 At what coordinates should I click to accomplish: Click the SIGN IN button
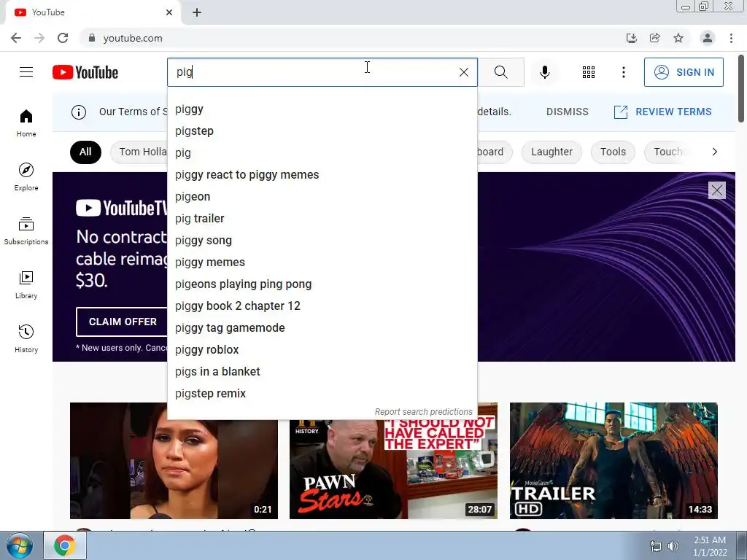point(684,72)
